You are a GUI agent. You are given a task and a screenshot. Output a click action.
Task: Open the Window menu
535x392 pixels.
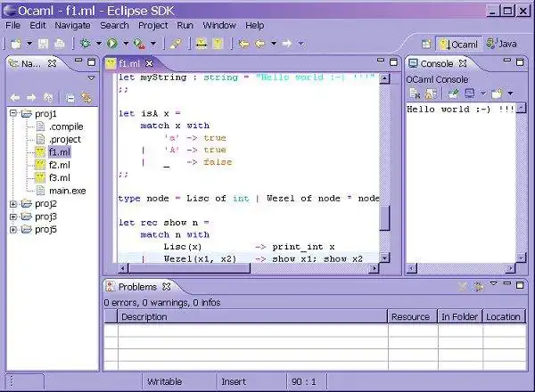(x=219, y=26)
